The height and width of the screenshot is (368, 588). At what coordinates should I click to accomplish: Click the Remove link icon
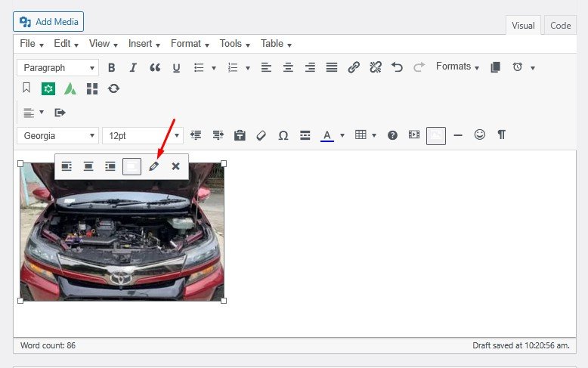[x=376, y=67]
